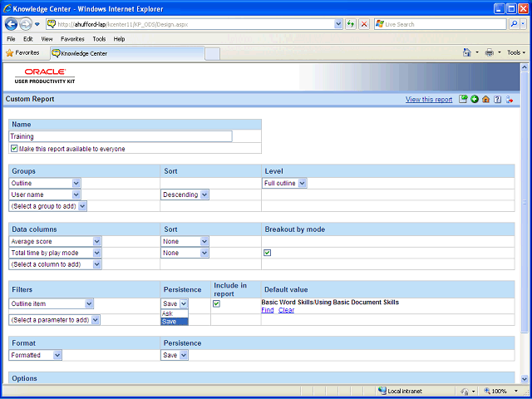Go back with the browser Back arrow
Image resolution: width=532 pixels, height=399 pixels.
11,24
